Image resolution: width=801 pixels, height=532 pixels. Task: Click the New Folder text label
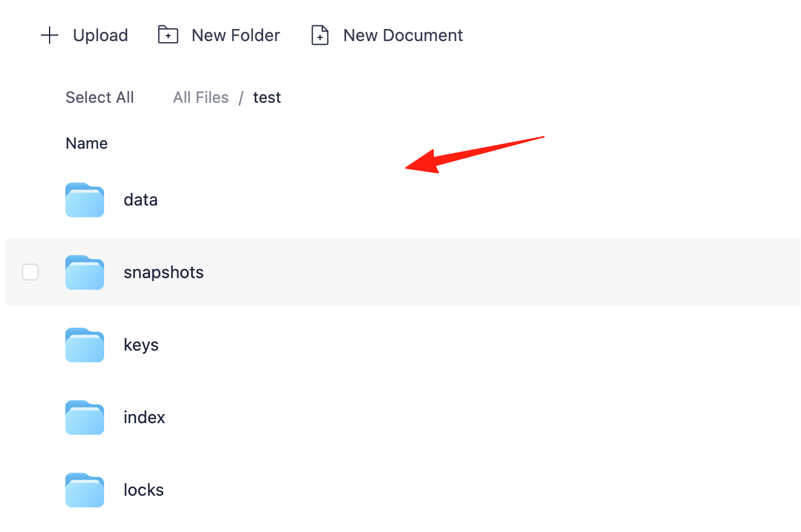coord(236,35)
